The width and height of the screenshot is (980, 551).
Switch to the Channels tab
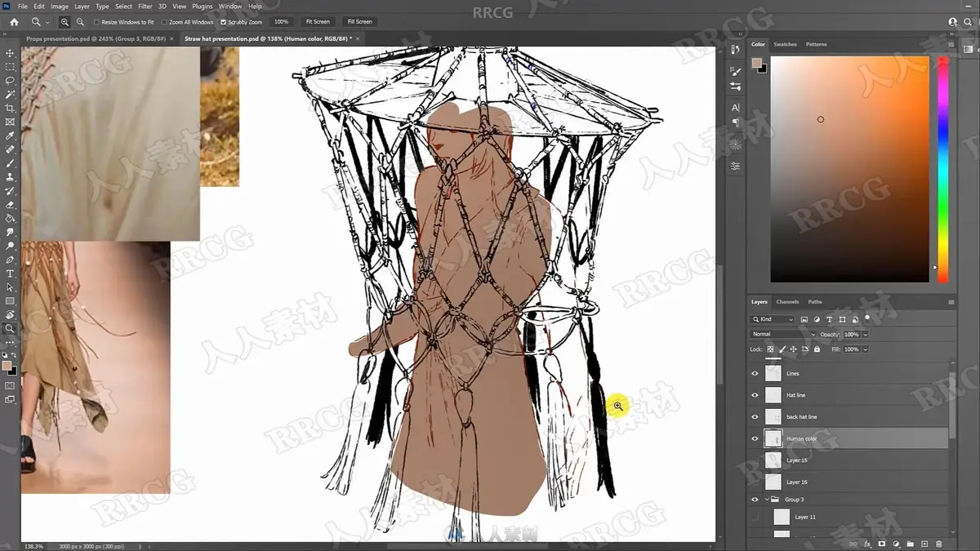787,302
